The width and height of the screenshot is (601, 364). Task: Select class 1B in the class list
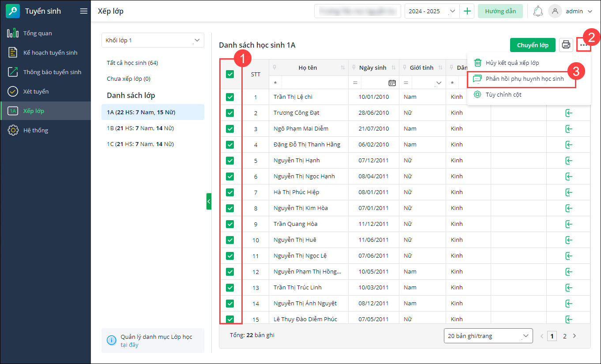coord(153,128)
